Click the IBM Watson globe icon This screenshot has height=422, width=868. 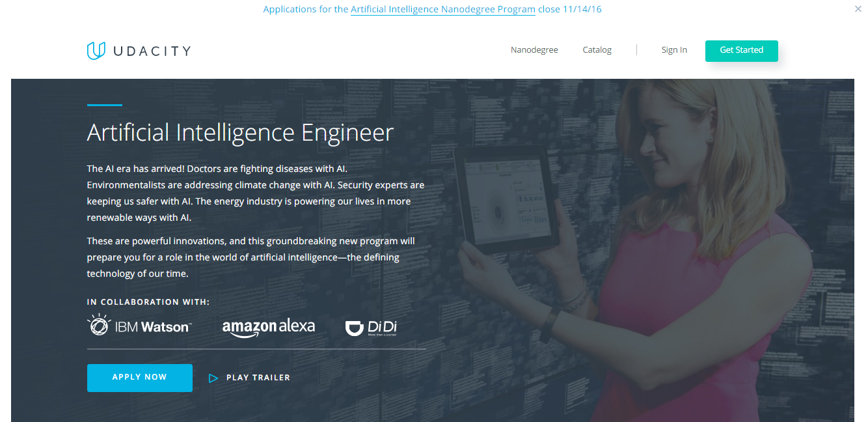coord(99,325)
